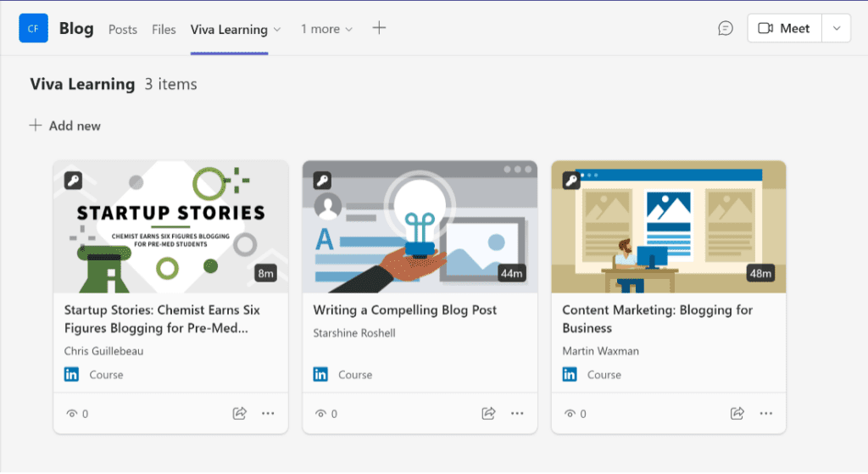Open the channel conversation chat icon

click(726, 28)
